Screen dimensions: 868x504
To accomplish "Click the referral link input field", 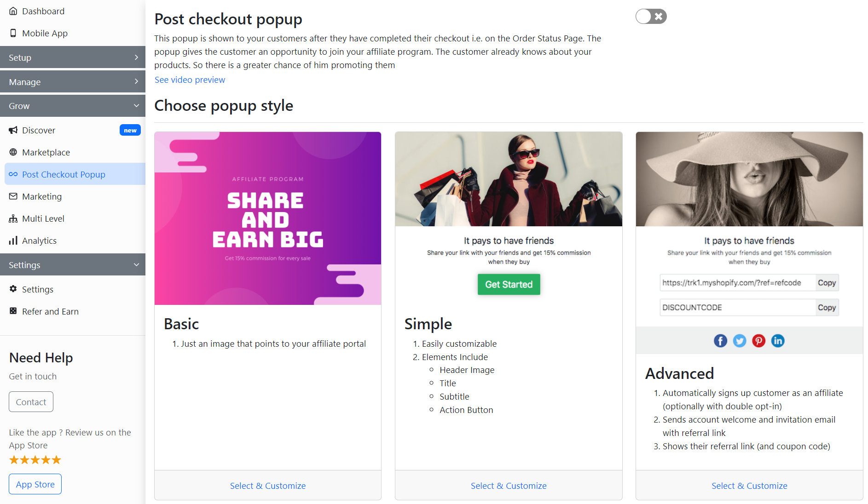I will pyautogui.click(x=737, y=283).
